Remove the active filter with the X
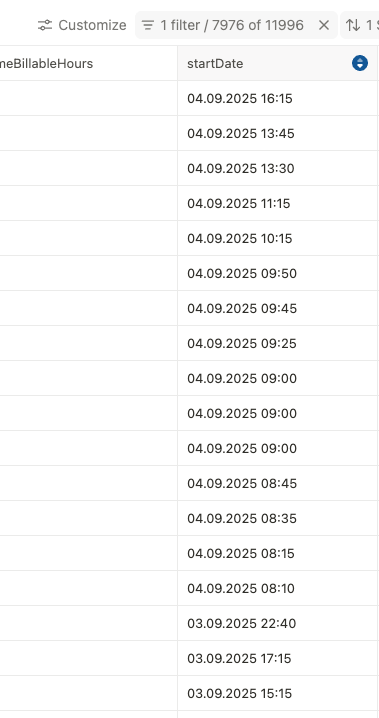379x718 pixels. pos(324,25)
